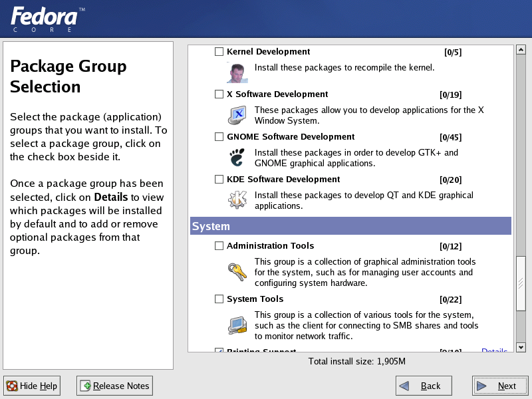Toggle the Administration Tools checkbox
532x399 pixels.
219,245
